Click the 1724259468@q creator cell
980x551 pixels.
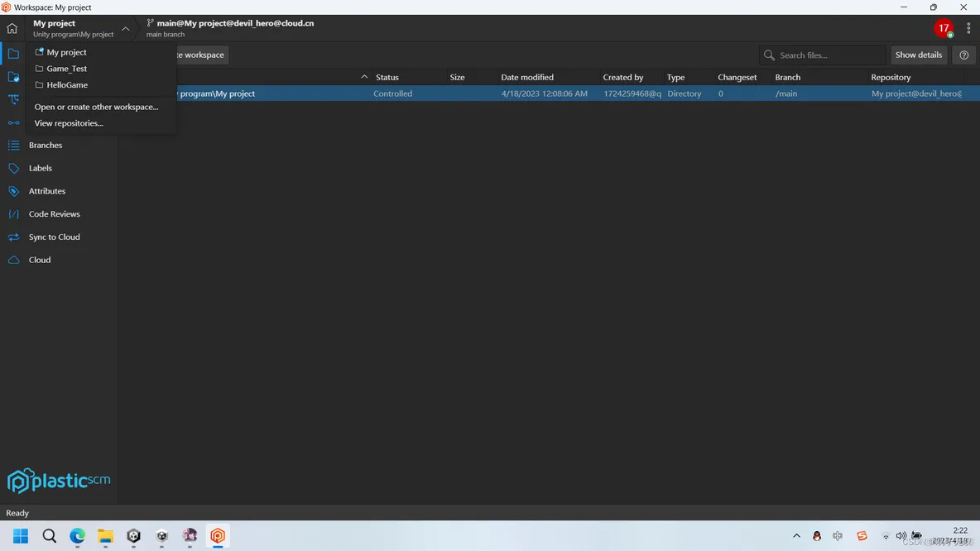tap(632, 93)
